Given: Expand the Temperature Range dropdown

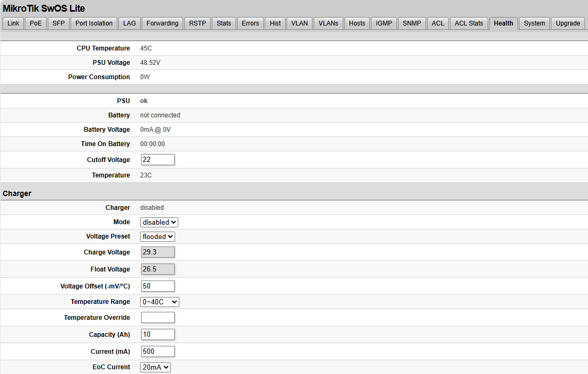Looking at the screenshot, I should pyautogui.click(x=160, y=302).
